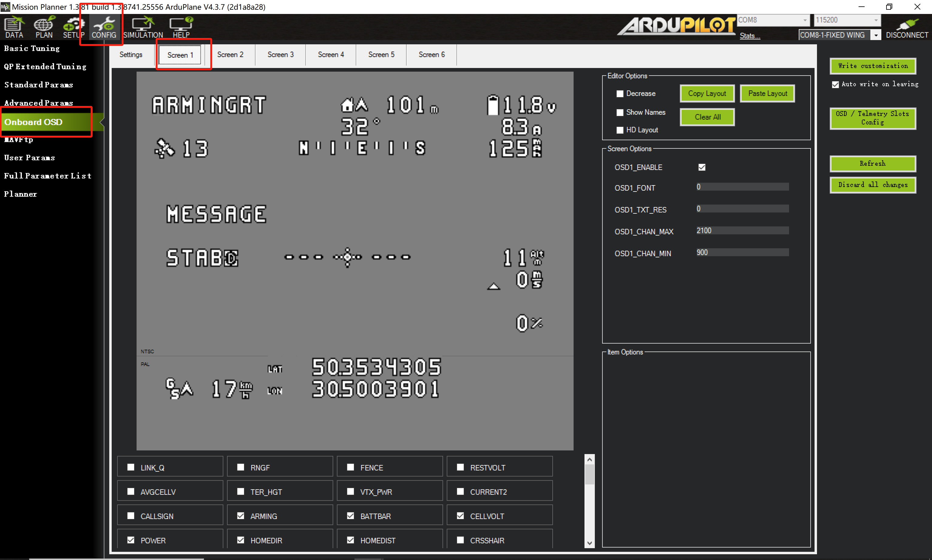Switch to the Screen 2 tab
The height and width of the screenshot is (560, 932).
[x=230, y=55]
